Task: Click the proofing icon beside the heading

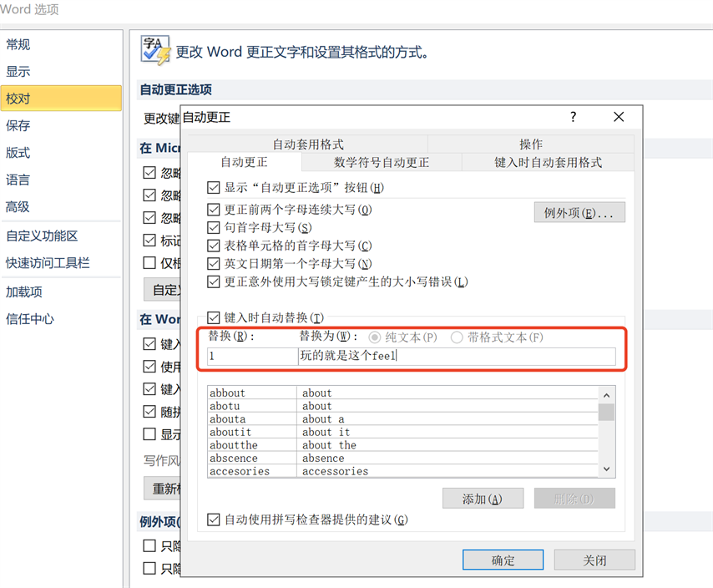Action: pos(155,50)
